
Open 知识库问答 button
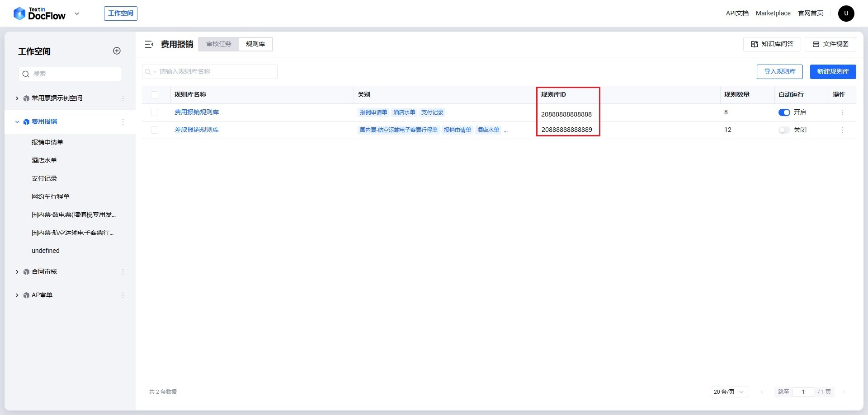(x=772, y=44)
